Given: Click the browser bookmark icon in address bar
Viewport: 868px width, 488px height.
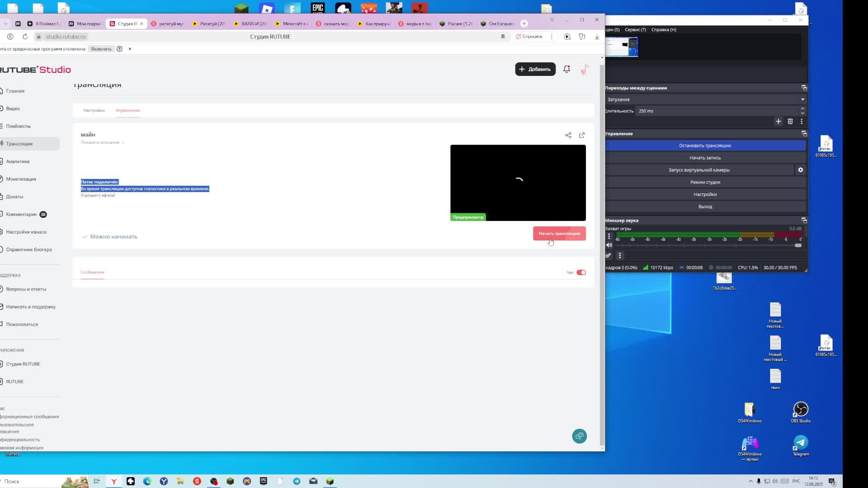Looking at the screenshot, I should [503, 37].
